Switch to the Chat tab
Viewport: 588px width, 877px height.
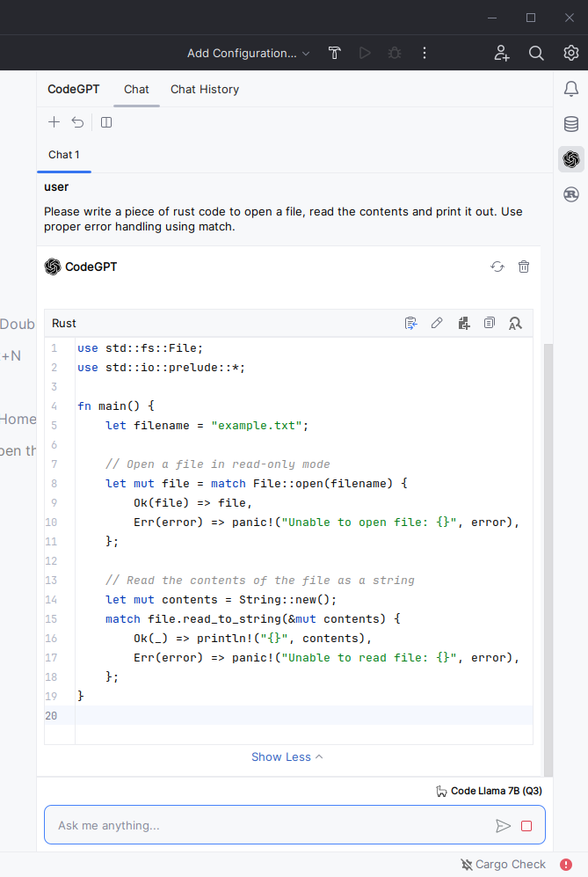[136, 90]
